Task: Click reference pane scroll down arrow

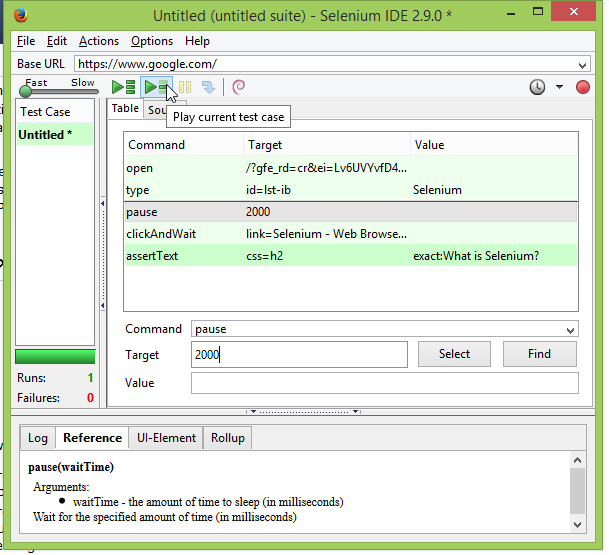Action: (x=577, y=524)
